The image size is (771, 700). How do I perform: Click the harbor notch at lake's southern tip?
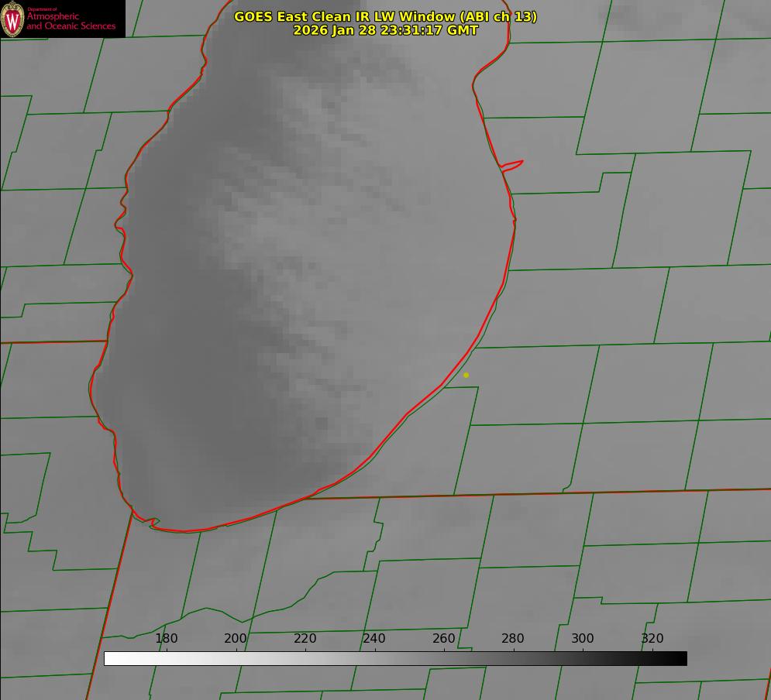pyautogui.click(x=153, y=523)
